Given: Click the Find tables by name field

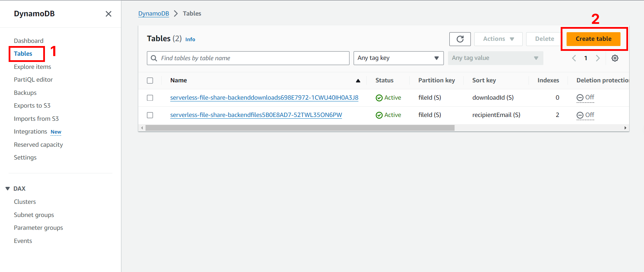Looking at the screenshot, I should 248,58.
